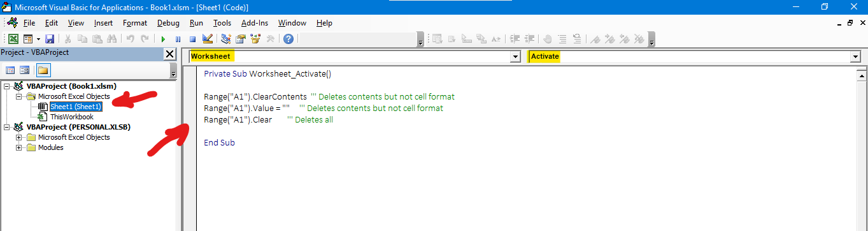Viewport: 868px width, 231px height.
Task: Open the Toolbox wrench icon
Action: [x=270, y=39]
